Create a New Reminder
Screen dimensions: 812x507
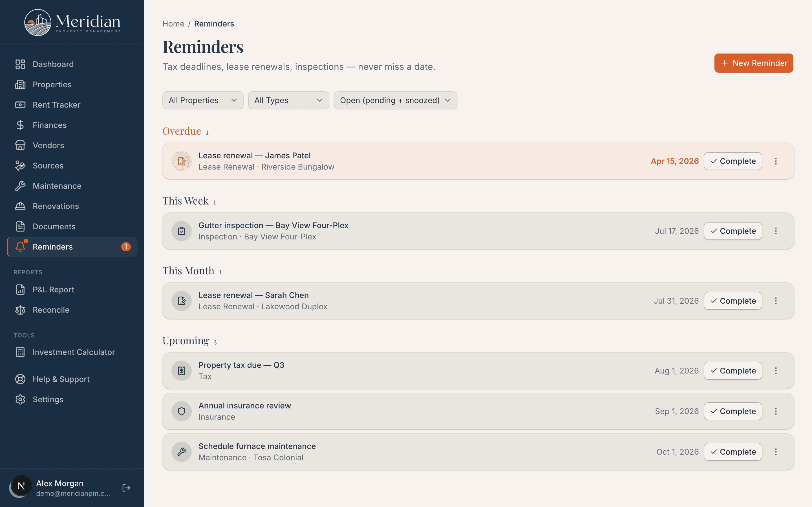point(754,63)
